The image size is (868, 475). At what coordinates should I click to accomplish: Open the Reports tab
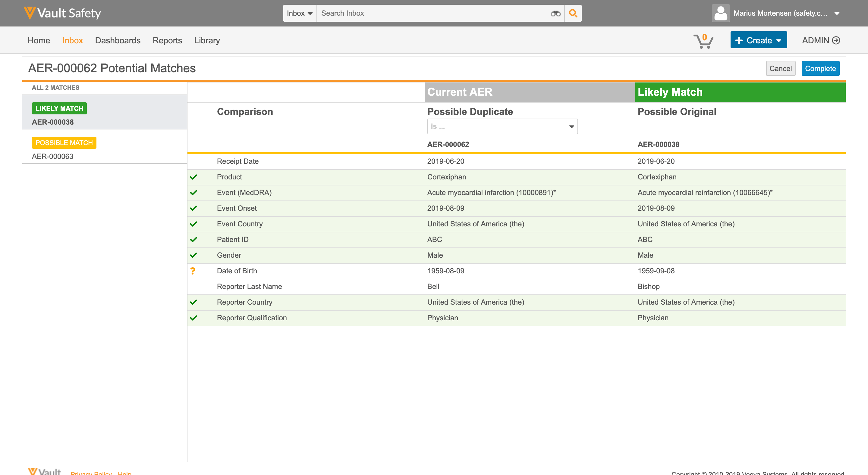point(167,40)
